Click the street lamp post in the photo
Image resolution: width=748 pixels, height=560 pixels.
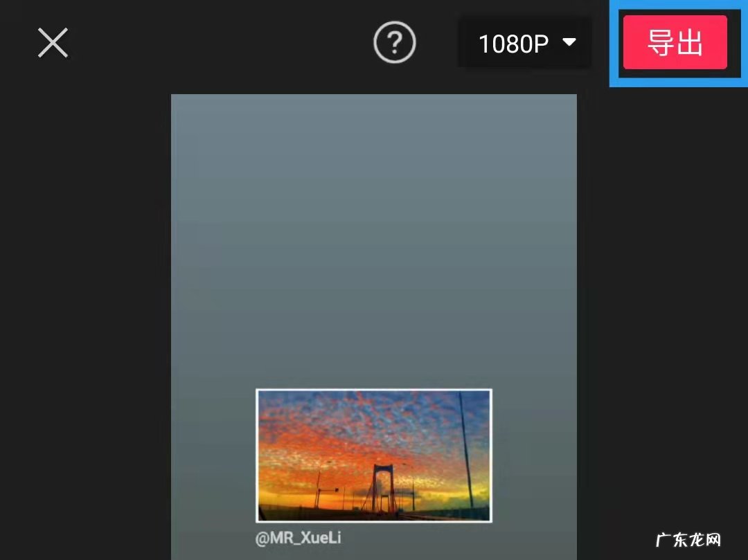[x=318, y=489]
